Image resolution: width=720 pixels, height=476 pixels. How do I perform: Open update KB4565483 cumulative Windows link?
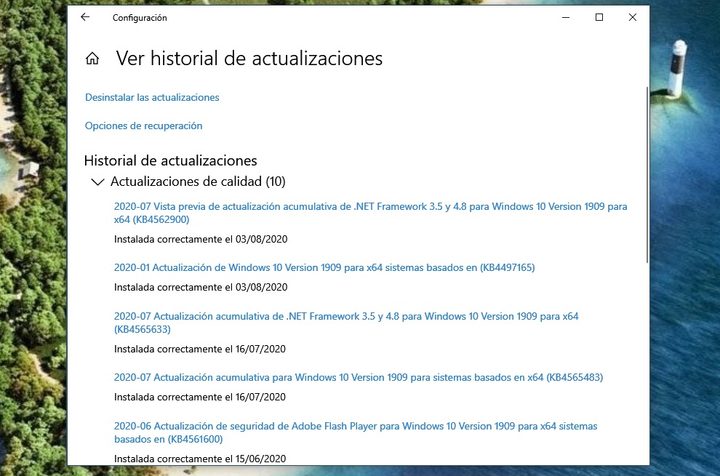[358, 377]
